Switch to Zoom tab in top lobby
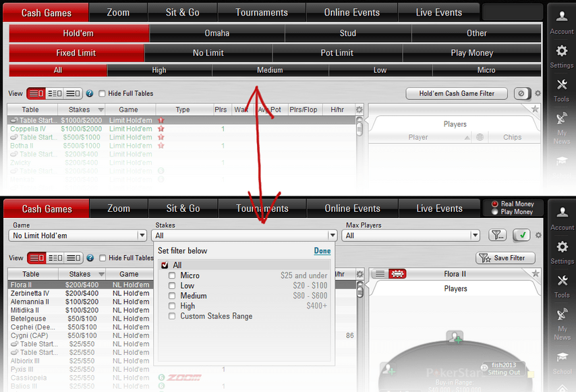 [118, 13]
